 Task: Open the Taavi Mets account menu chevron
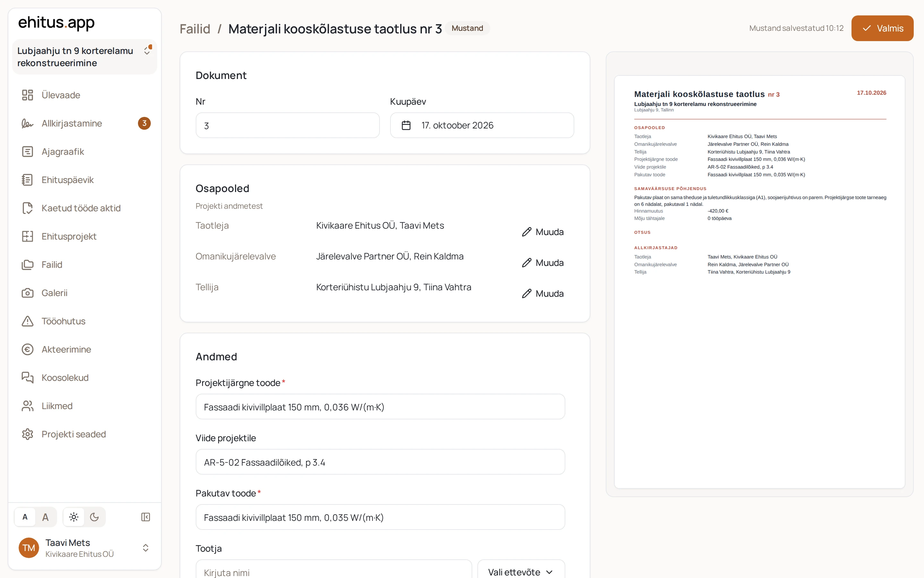click(x=145, y=548)
